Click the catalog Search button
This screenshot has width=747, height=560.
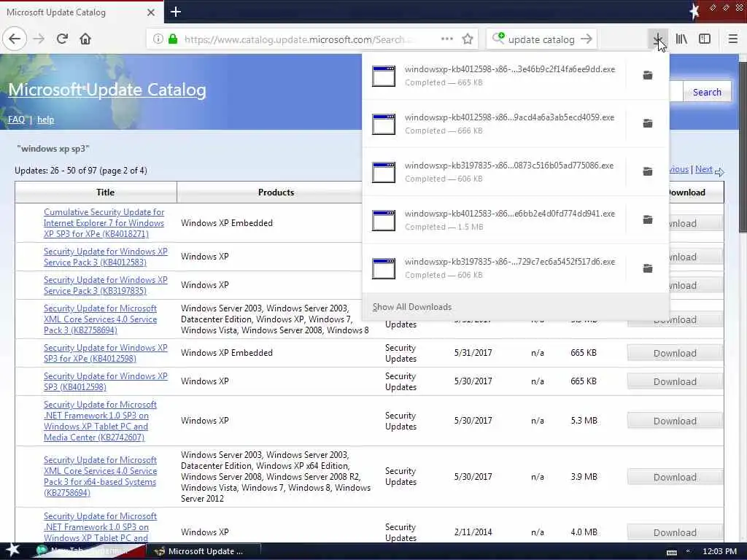tap(706, 92)
